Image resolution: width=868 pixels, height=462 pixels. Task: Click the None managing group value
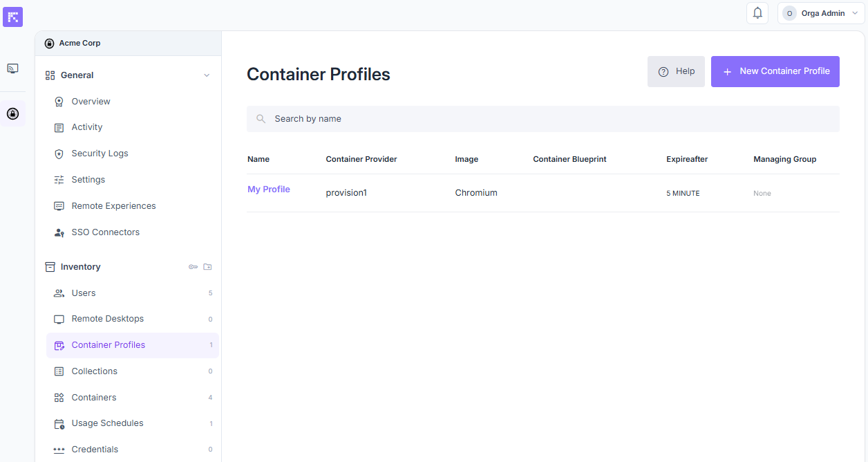tap(762, 194)
